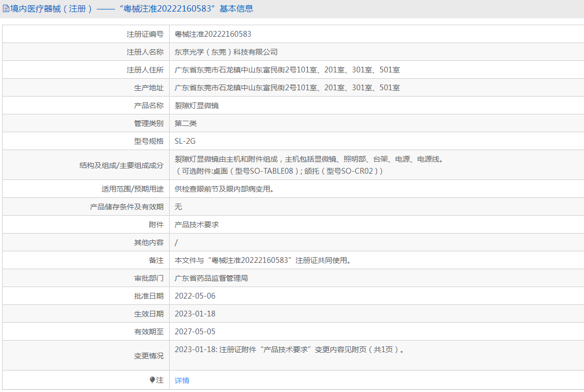This screenshot has width=584, height=392.
Task: Select the 注册证编号 value 粤械注准20222160583
Action: click(213, 34)
